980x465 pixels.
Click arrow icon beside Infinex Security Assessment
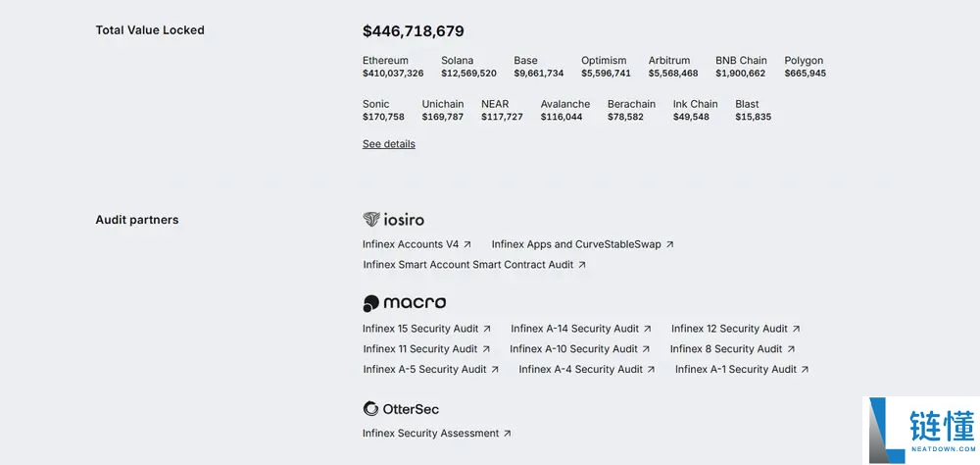[x=508, y=434]
